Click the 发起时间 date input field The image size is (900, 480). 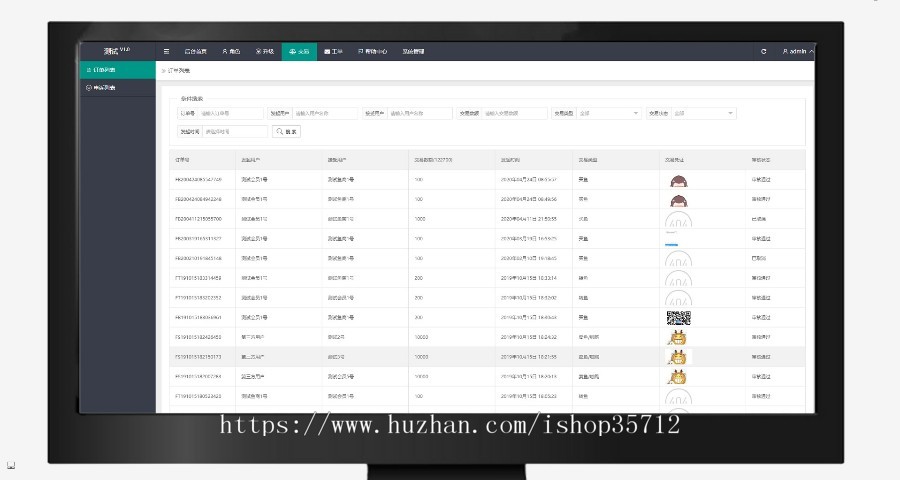(x=235, y=131)
